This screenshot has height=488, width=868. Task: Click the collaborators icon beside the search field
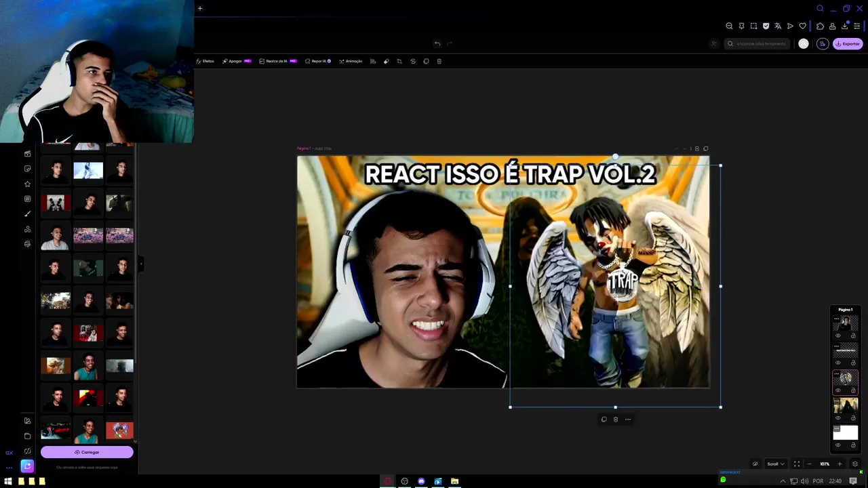(x=713, y=43)
